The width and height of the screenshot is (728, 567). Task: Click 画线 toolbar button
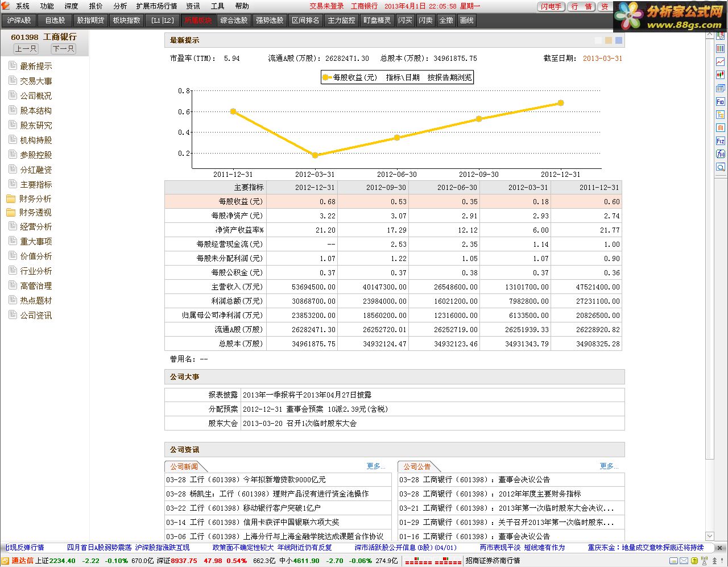[466, 20]
